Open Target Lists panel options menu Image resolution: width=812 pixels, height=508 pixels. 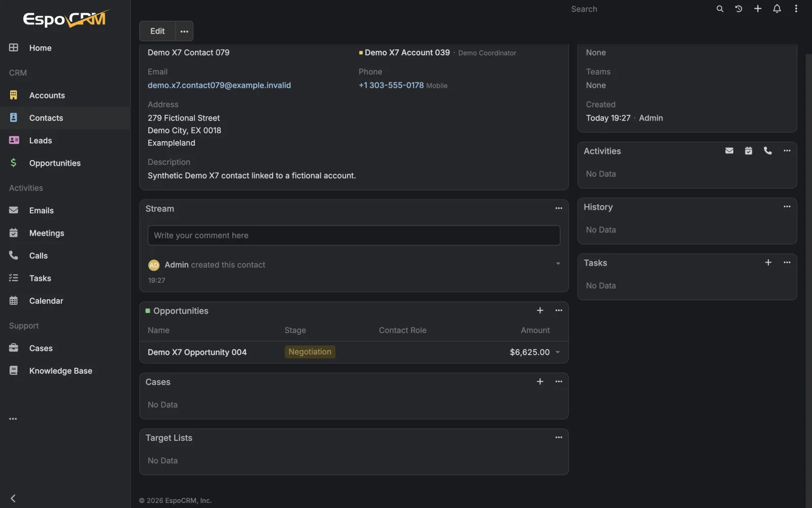[x=559, y=437]
